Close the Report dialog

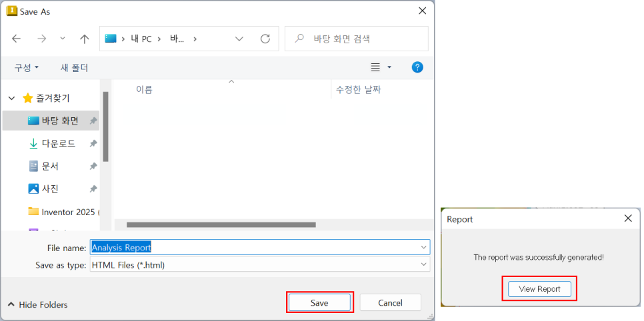(628, 218)
